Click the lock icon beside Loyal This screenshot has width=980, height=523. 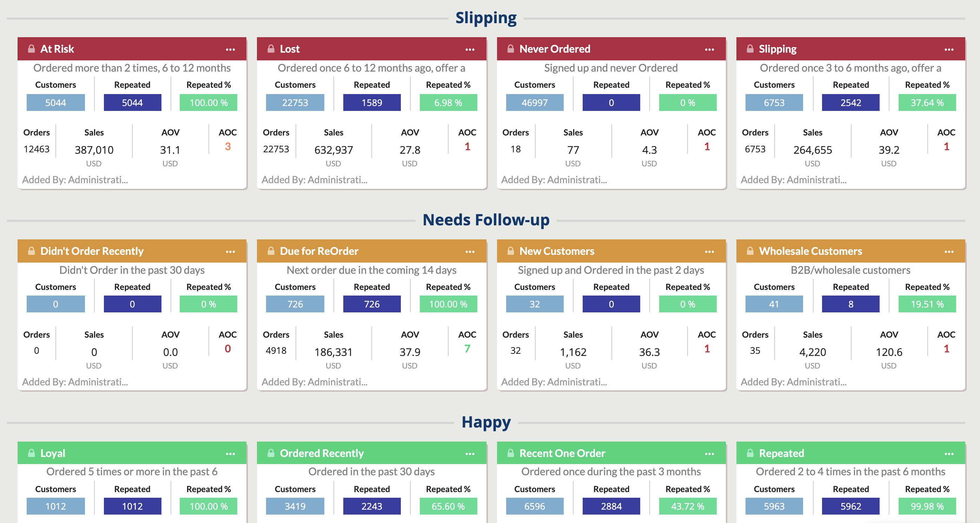[x=31, y=453]
